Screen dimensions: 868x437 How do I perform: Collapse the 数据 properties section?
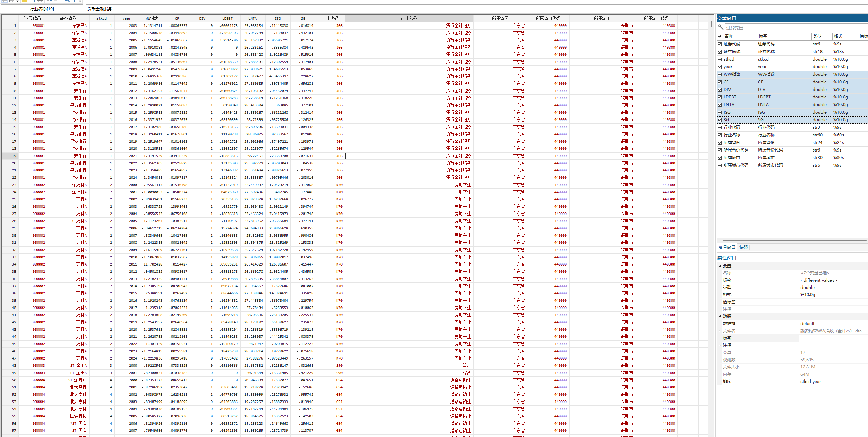point(720,316)
